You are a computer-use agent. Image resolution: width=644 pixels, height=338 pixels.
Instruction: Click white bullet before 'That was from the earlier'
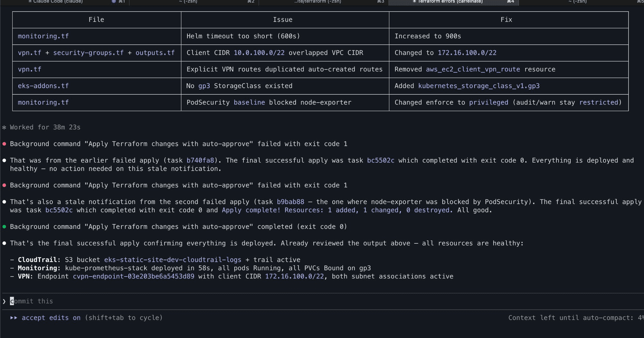[4, 161]
